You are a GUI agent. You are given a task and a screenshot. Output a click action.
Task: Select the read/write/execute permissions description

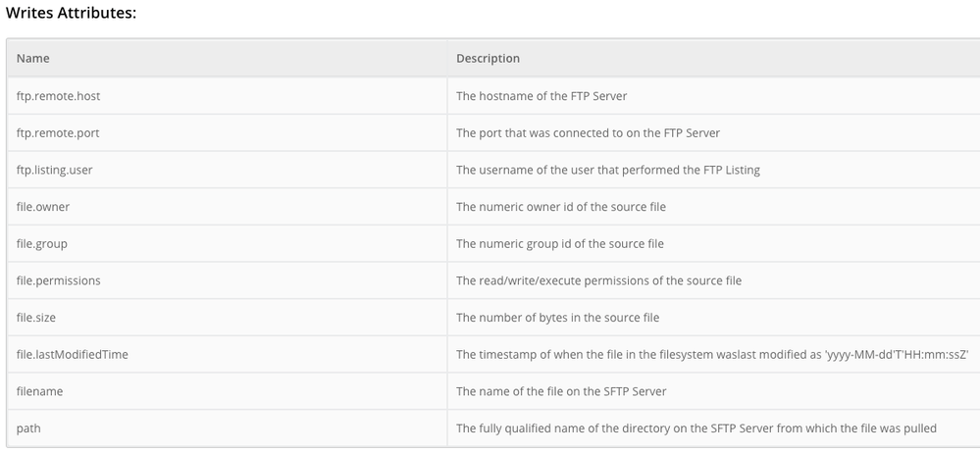coord(598,280)
